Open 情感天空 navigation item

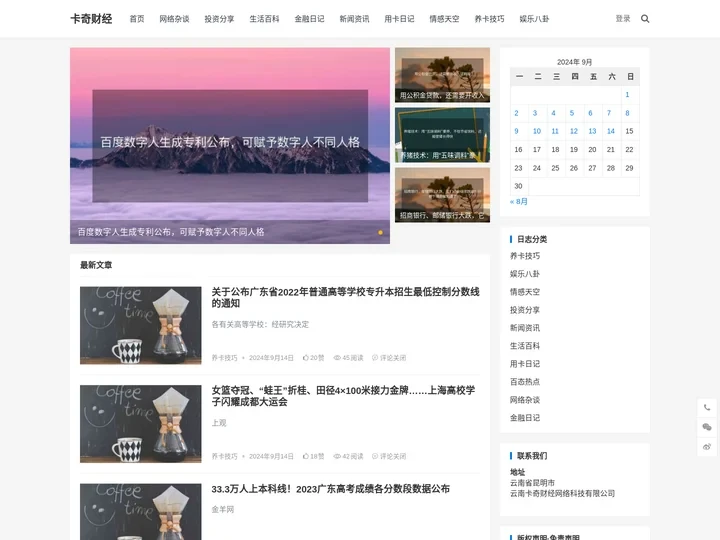(444, 19)
